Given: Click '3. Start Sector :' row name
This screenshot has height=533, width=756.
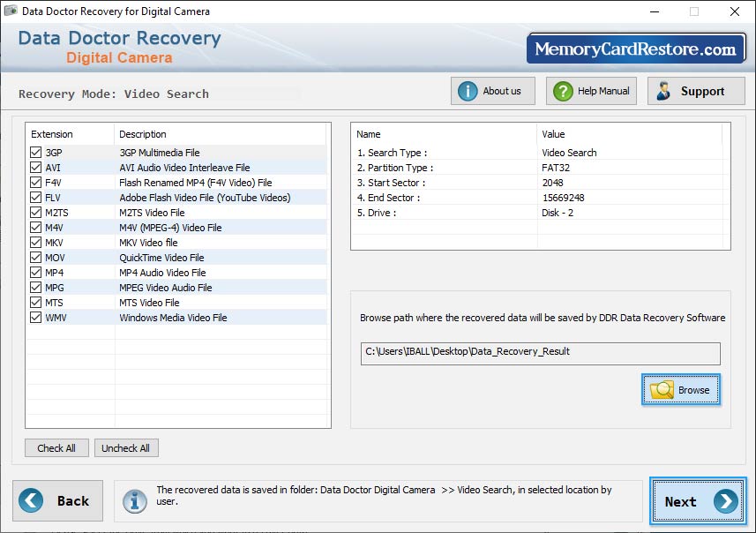Looking at the screenshot, I should [x=391, y=183].
